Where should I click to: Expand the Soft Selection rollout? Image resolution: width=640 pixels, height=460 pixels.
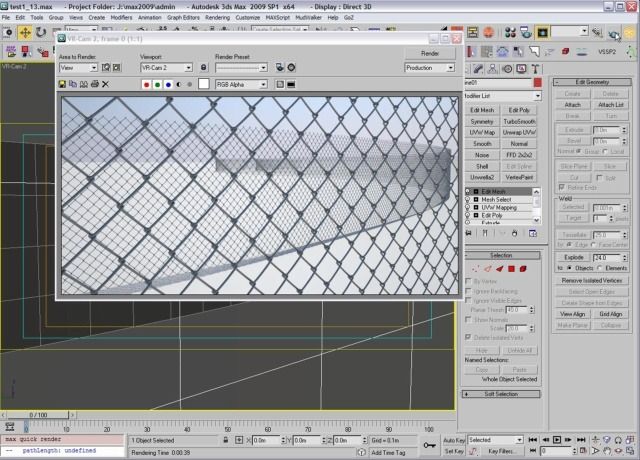click(501, 394)
